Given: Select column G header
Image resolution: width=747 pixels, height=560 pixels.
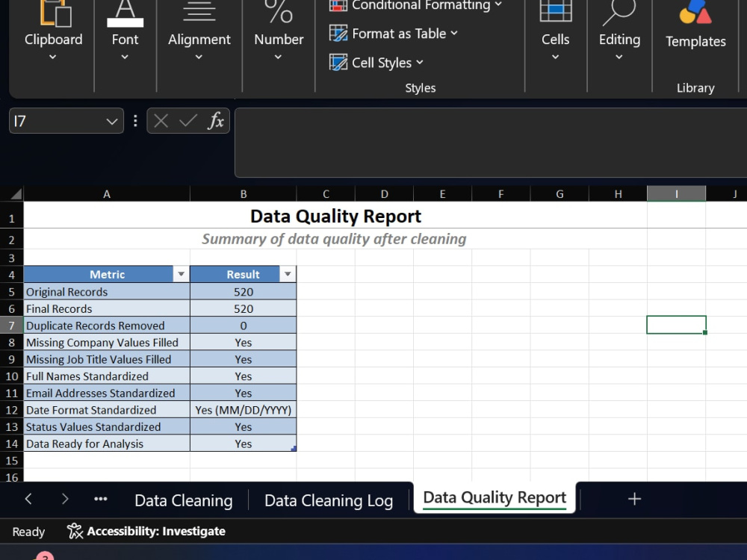Looking at the screenshot, I should (x=560, y=194).
